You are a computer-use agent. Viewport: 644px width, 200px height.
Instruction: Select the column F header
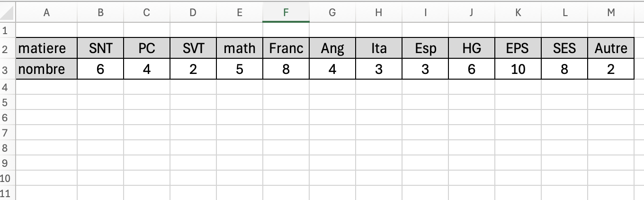(x=286, y=13)
